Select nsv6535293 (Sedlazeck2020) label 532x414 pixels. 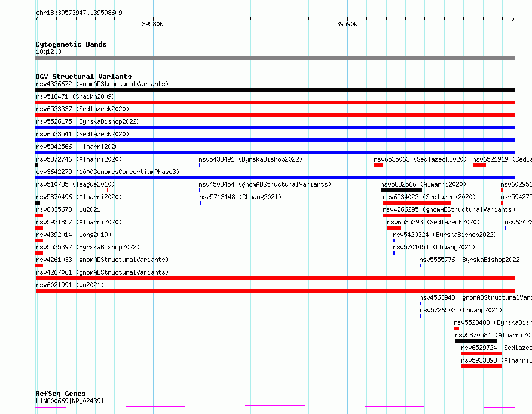pyautogui.click(x=433, y=222)
